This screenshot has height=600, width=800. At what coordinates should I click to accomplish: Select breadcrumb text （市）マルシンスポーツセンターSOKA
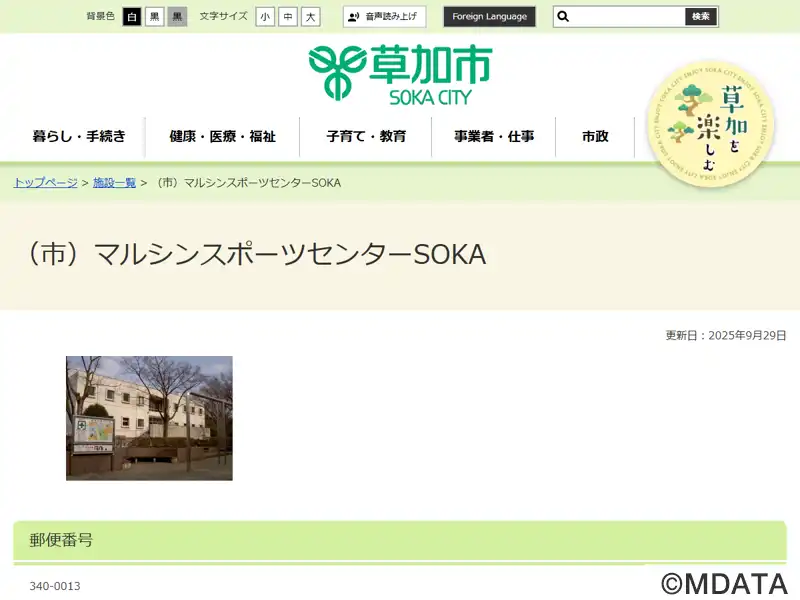pyautogui.click(x=247, y=183)
